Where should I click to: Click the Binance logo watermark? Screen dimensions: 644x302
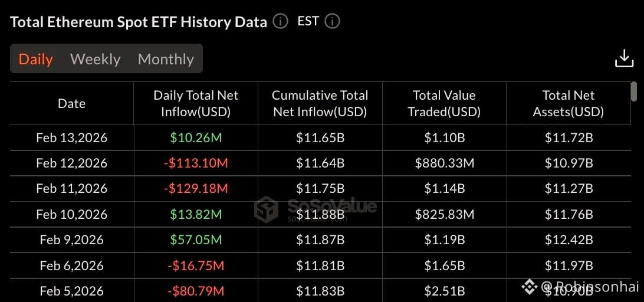pyautogui.click(x=530, y=287)
